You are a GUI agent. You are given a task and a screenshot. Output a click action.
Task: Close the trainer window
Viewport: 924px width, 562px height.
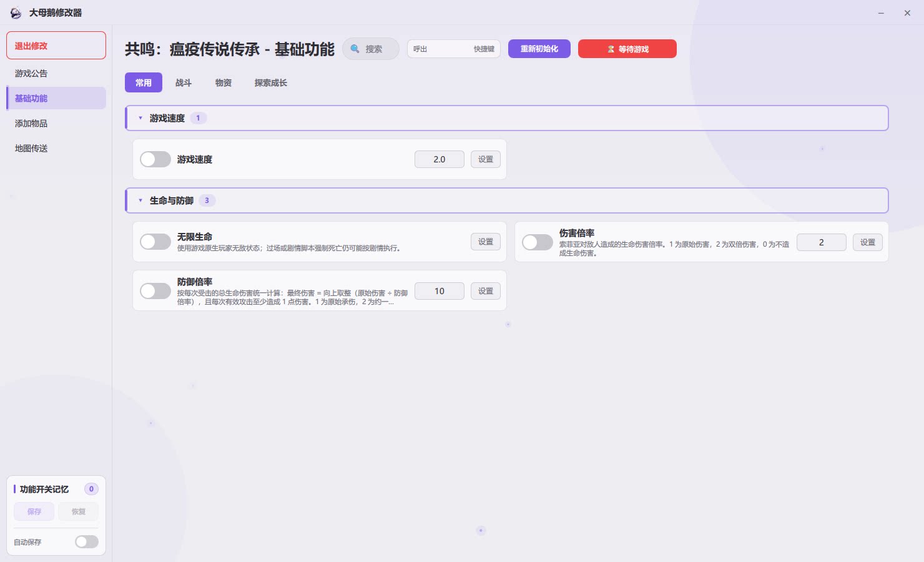click(907, 13)
